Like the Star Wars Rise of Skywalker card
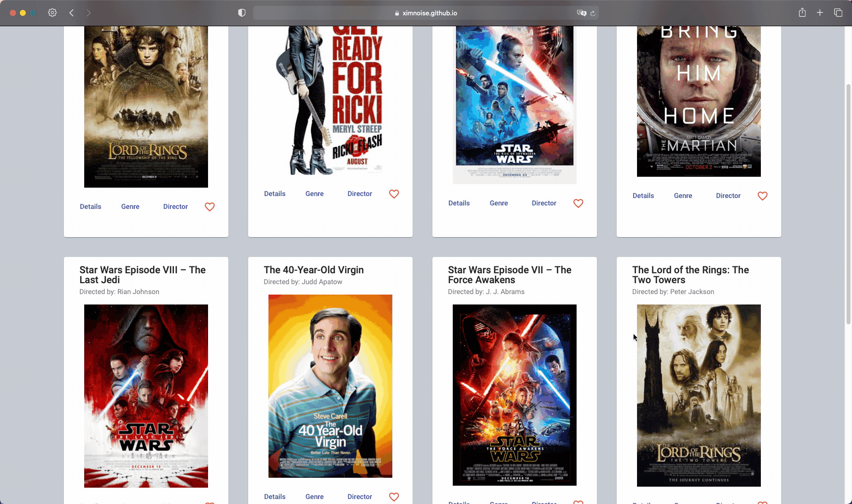The height and width of the screenshot is (504, 852). (x=578, y=203)
